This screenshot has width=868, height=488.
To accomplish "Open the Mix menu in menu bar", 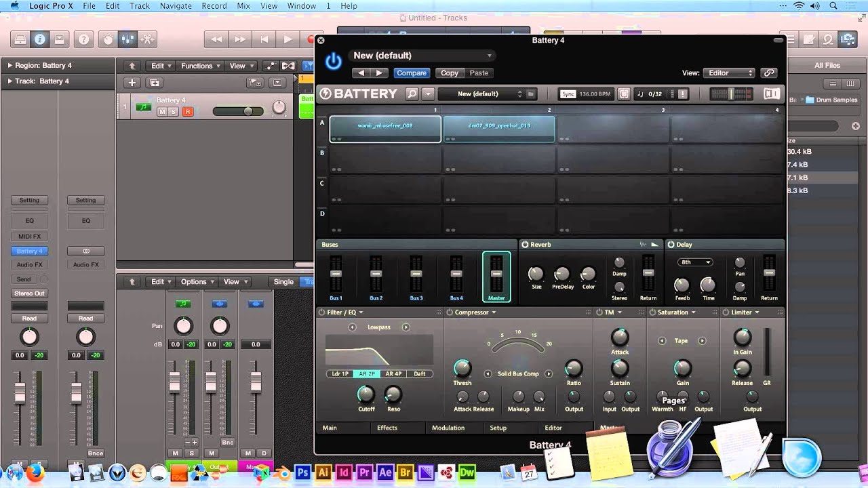I will click(x=243, y=5).
